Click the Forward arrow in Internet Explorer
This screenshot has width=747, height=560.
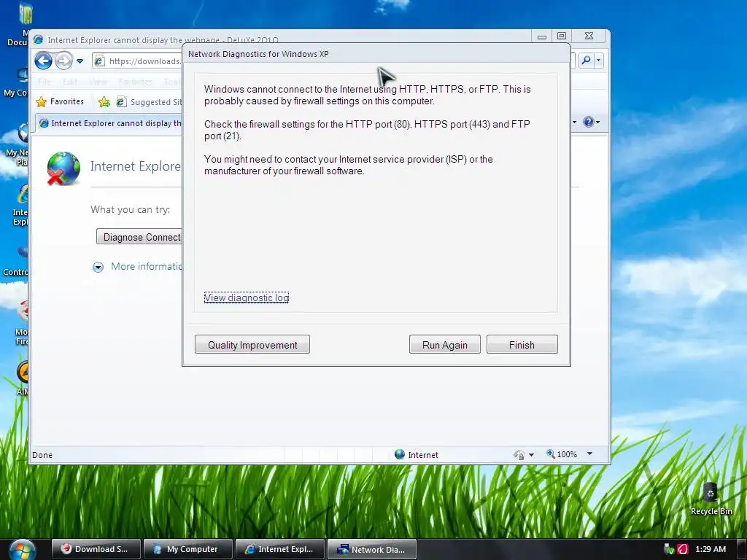63,61
